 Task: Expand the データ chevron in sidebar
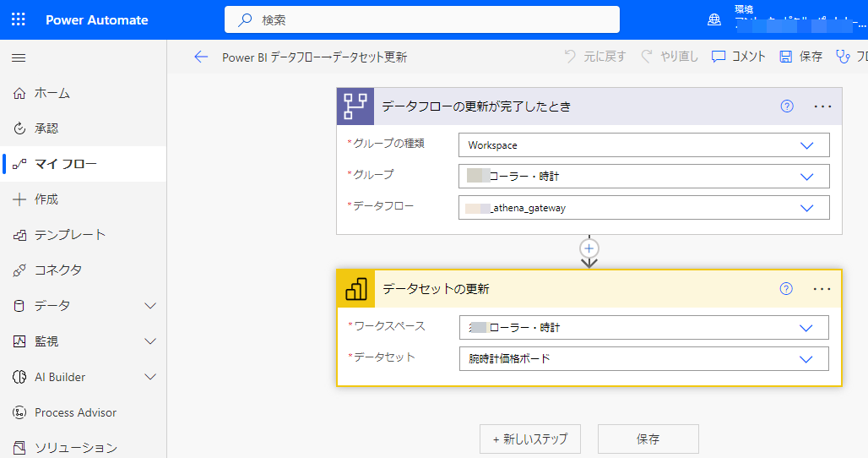pos(150,306)
